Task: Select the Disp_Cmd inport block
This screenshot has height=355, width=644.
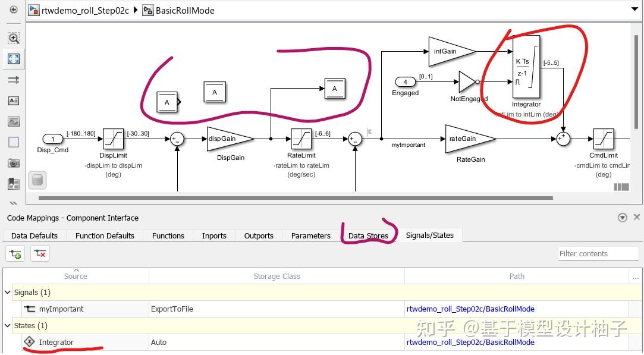Action: coord(52,139)
